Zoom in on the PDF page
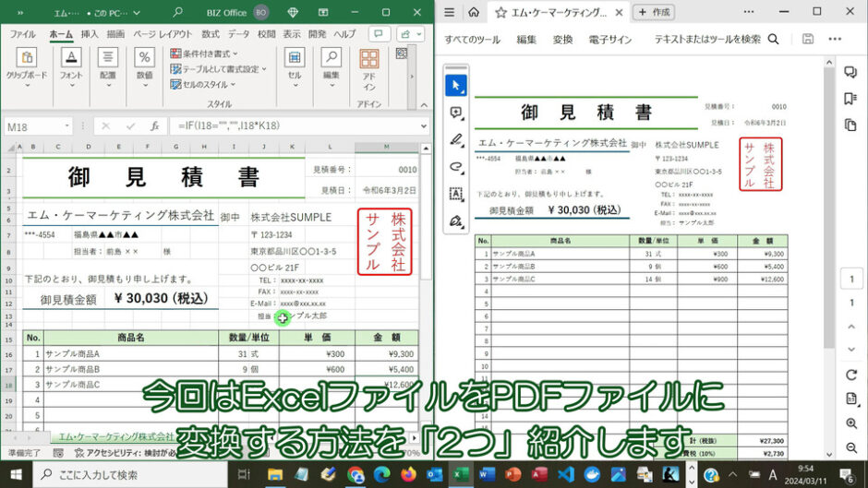 coord(851,423)
